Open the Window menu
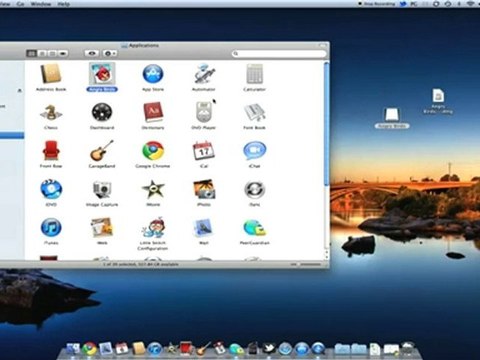This screenshot has height=360, width=480. [41, 4]
